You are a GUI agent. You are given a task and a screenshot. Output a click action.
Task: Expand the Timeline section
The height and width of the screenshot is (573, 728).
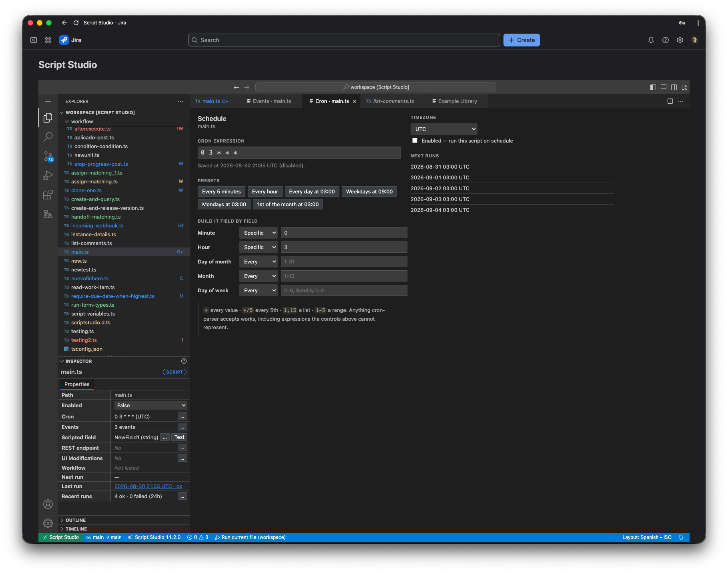tap(76, 529)
